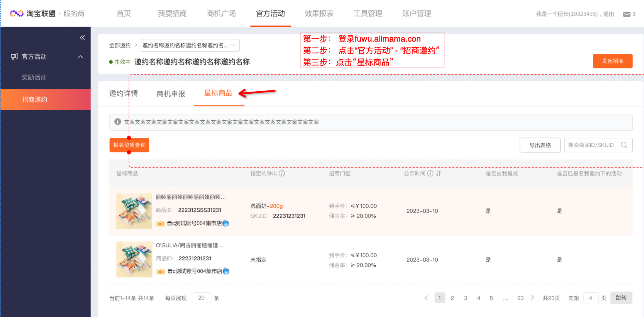
Task: Go to previous page arrow
Action: pos(426,298)
